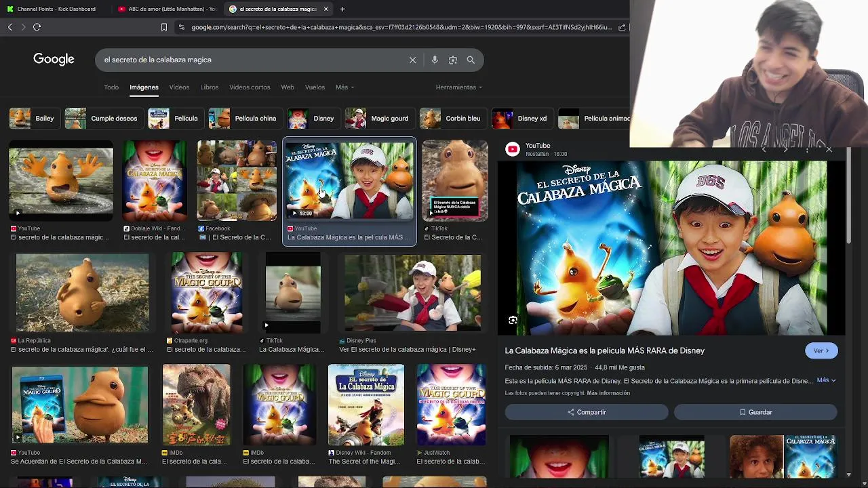Image resolution: width=868 pixels, height=488 pixels.
Task: Open the gourd-with-hands YouTube thumbnail
Action: click(61, 180)
